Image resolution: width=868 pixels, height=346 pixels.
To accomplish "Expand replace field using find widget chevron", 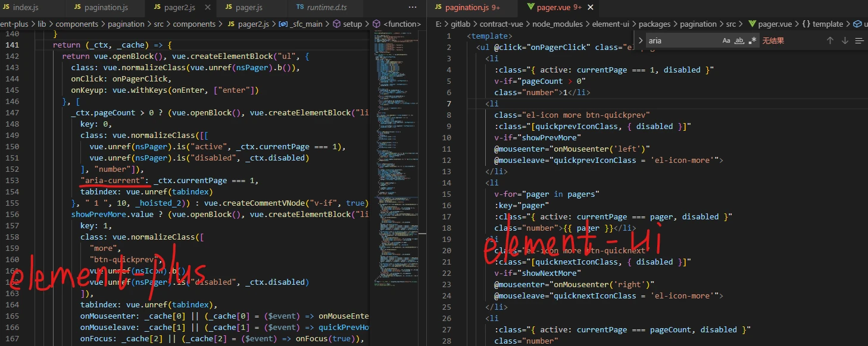I will pyautogui.click(x=641, y=40).
